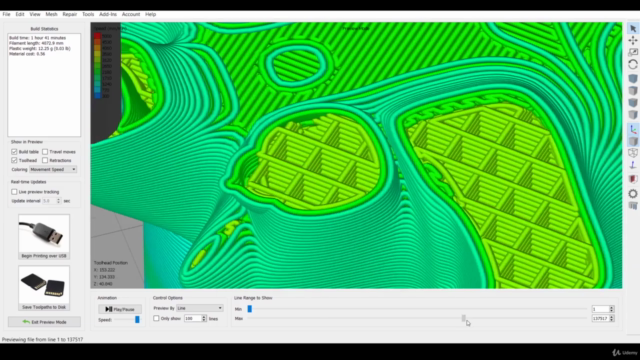Click the Play/Pause animation button
The height and width of the screenshot is (360, 640).
120,309
